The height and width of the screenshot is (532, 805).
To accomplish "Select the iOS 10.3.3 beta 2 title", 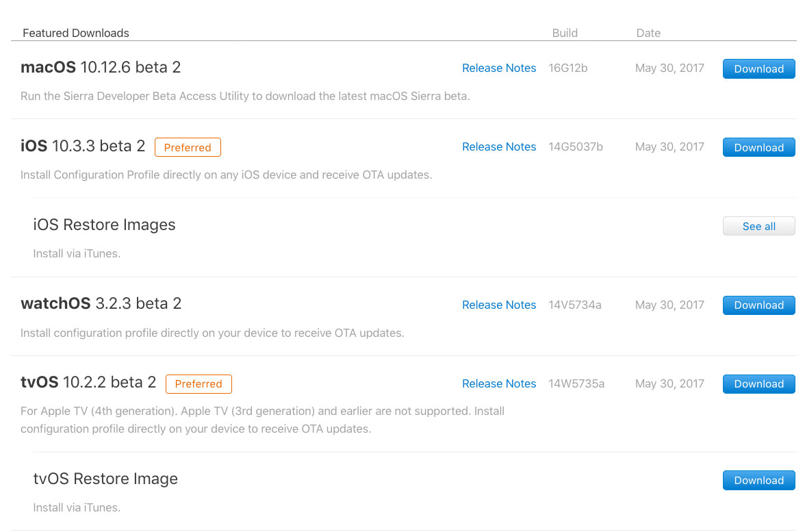I will [83, 147].
